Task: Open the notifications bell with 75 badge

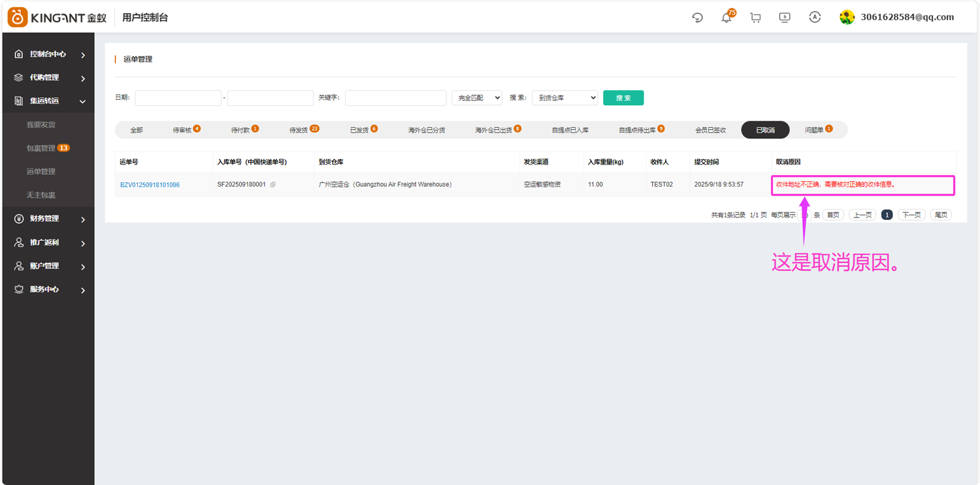Action: pos(726,18)
